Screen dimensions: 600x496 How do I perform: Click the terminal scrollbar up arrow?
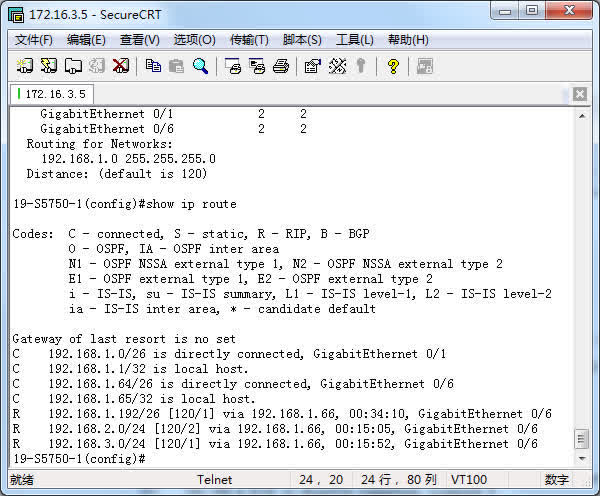[x=582, y=117]
